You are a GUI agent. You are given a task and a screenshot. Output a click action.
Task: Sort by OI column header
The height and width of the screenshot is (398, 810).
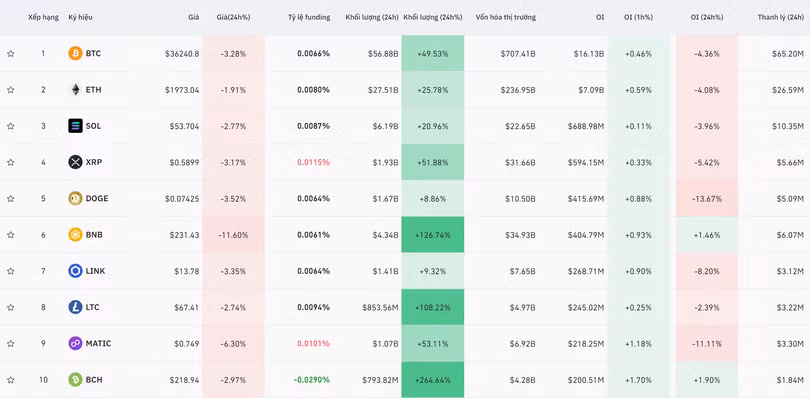(x=600, y=17)
